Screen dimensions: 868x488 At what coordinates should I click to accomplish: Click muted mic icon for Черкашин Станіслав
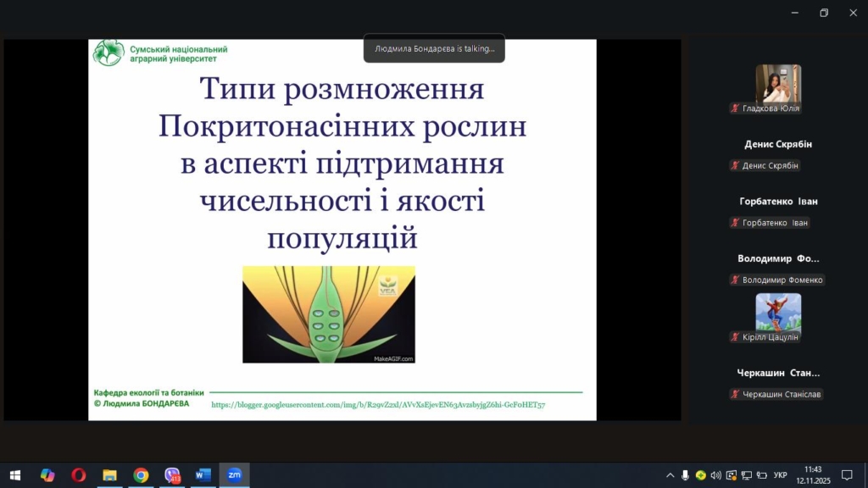coord(735,394)
